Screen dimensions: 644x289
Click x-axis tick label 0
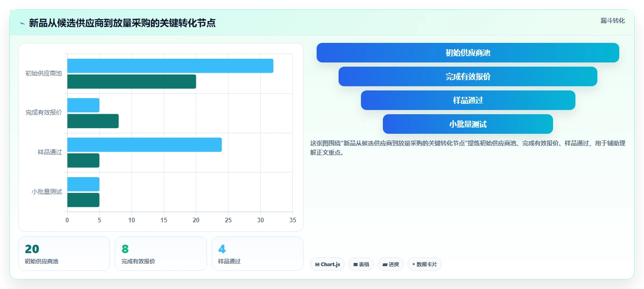coord(67,220)
